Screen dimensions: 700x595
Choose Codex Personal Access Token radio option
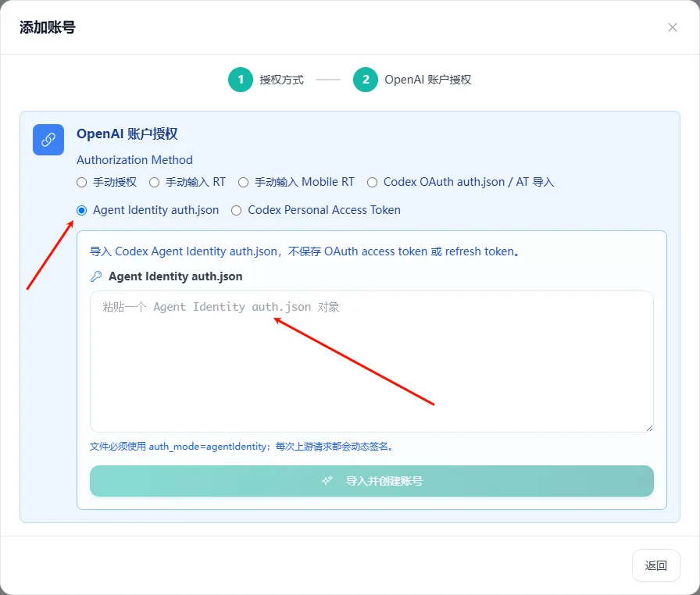236,211
